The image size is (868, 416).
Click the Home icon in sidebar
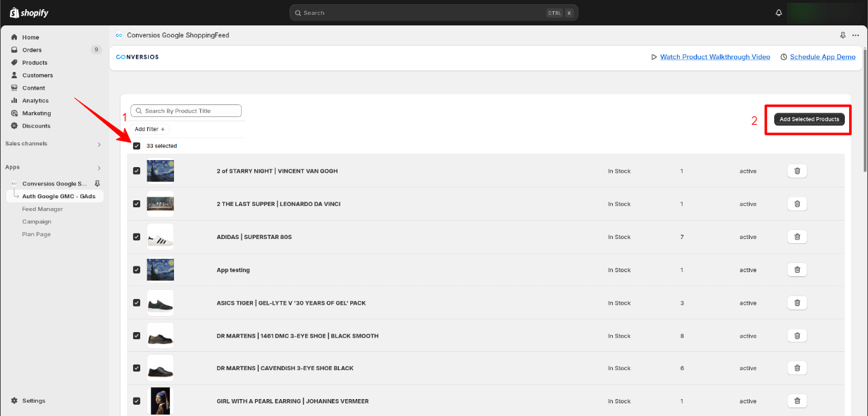click(x=14, y=37)
